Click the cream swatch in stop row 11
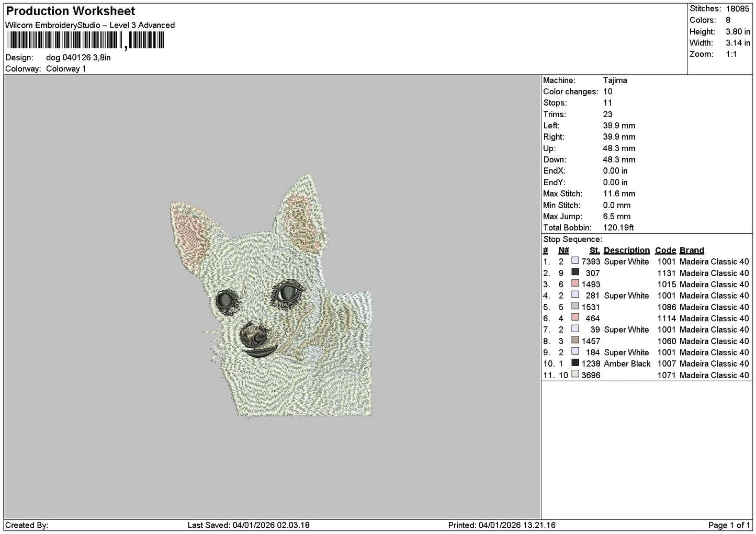This screenshot has height=534, width=756. (576, 374)
